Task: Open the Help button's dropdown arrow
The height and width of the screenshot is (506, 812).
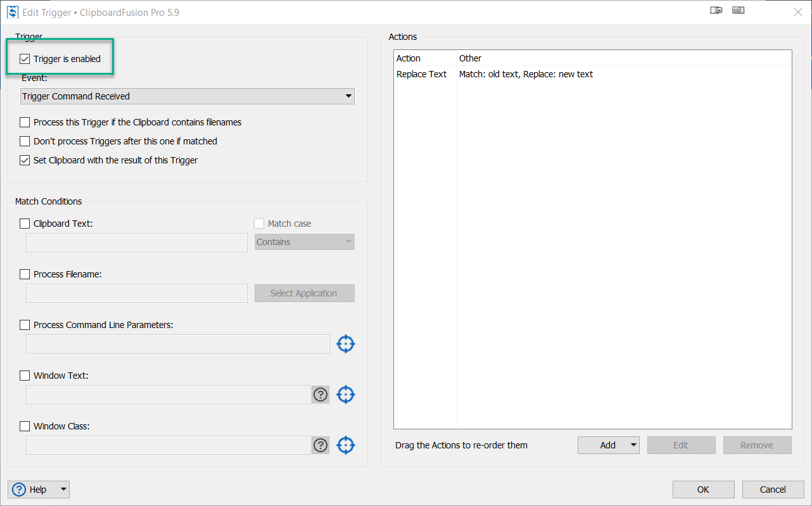Action: (x=63, y=489)
